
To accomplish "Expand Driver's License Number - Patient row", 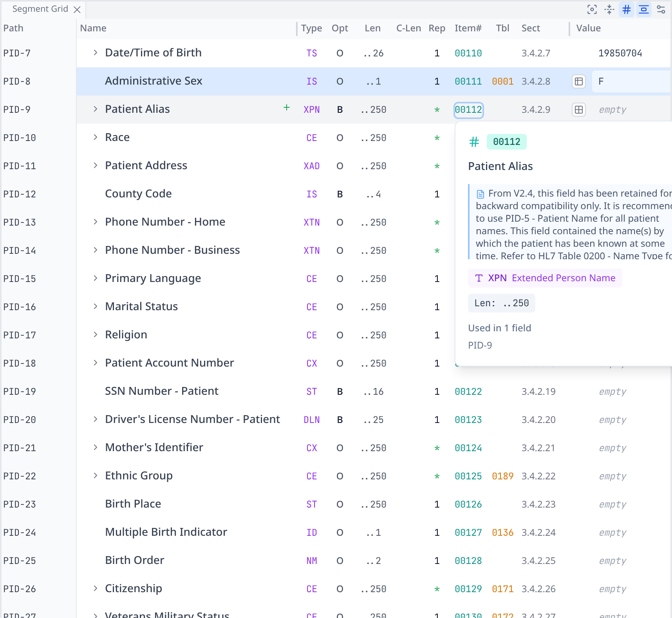I will tap(95, 419).
